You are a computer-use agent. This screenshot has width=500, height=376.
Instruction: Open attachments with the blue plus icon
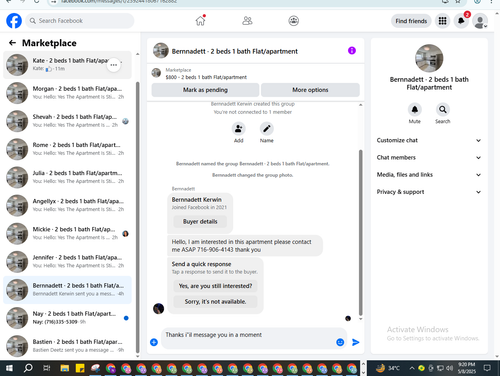pyautogui.click(x=154, y=342)
